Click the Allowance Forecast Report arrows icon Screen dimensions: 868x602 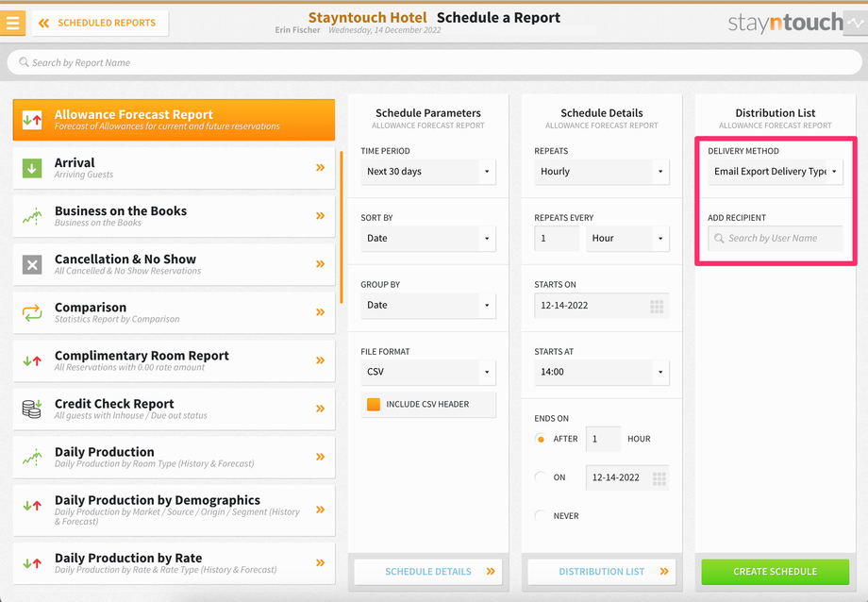tap(32, 120)
